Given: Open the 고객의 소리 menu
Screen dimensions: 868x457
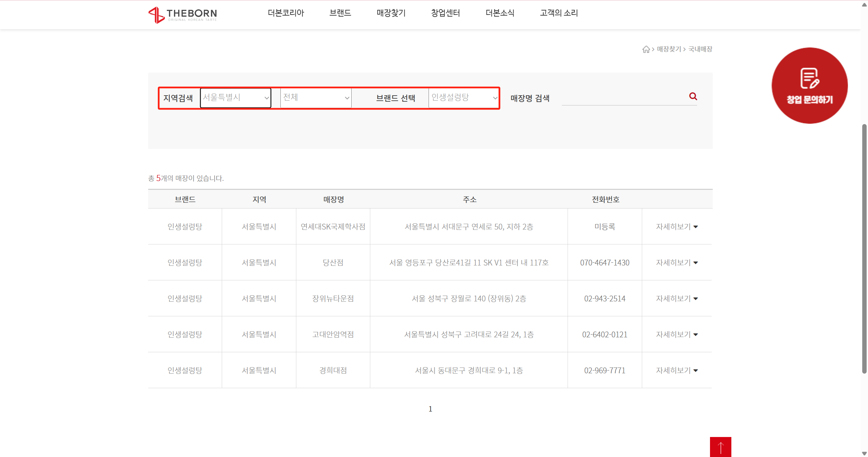Looking at the screenshot, I should pyautogui.click(x=559, y=13).
